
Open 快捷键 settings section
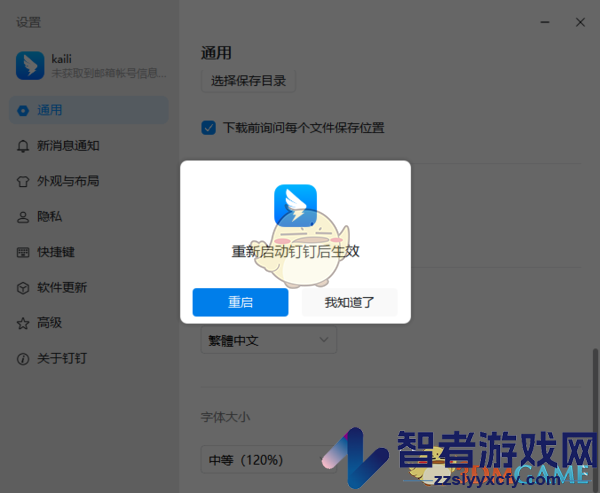89,252
